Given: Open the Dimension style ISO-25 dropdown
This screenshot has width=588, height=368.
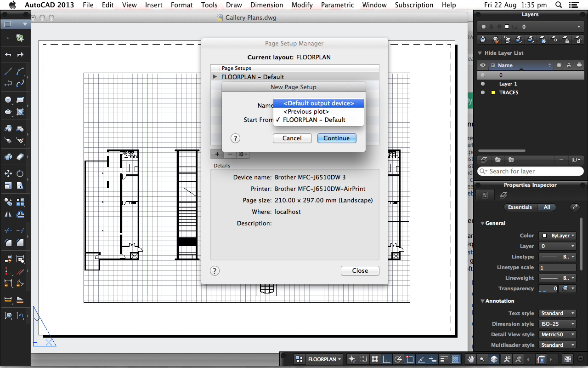Looking at the screenshot, I should point(557,324).
